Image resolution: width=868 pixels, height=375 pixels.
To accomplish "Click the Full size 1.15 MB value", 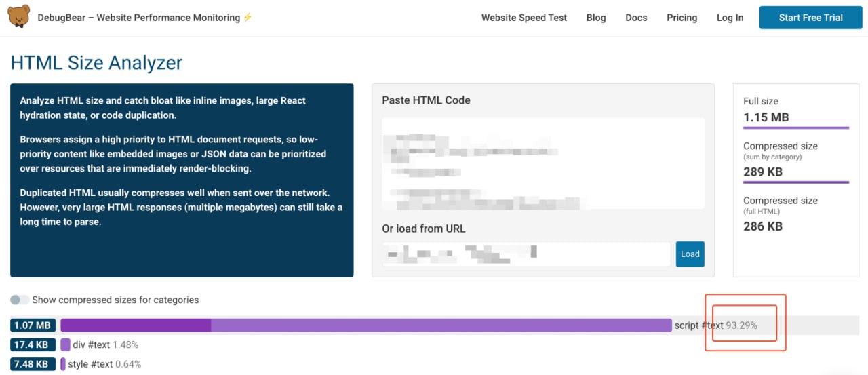I will [766, 117].
